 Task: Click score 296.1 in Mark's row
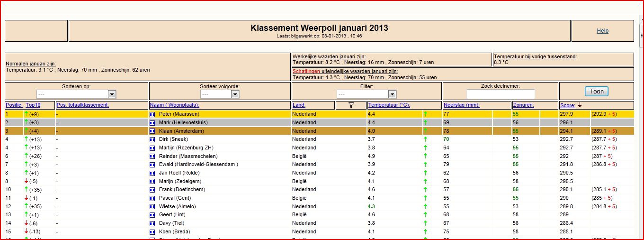[x=566, y=123]
